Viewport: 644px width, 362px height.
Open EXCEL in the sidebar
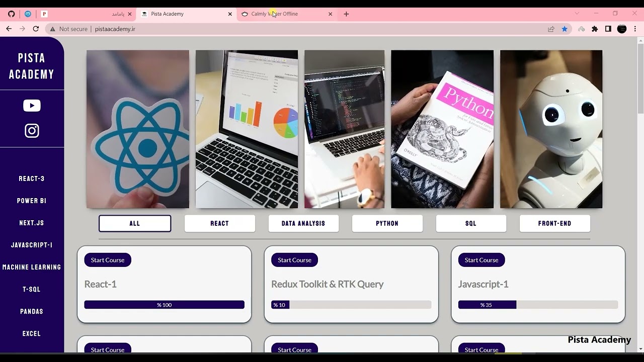pos(32,333)
